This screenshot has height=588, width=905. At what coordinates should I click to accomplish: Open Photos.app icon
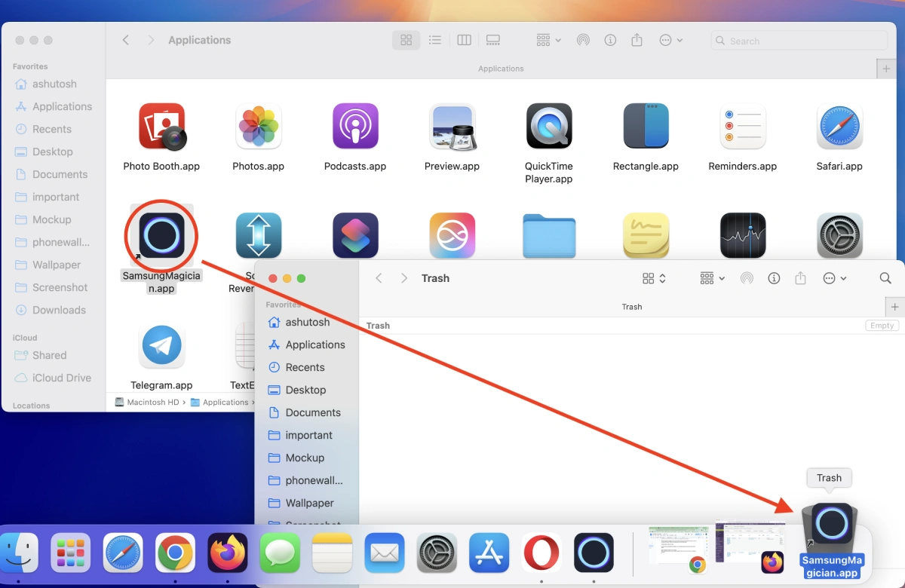(259, 126)
